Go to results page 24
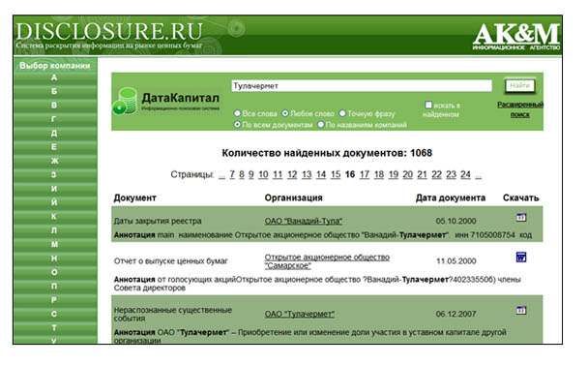 coord(465,174)
